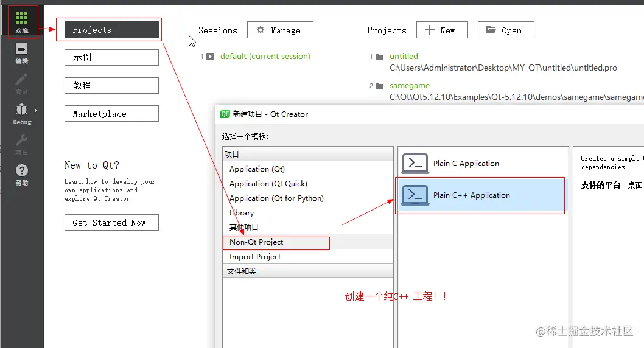Select Import Project template category

click(308, 257)
